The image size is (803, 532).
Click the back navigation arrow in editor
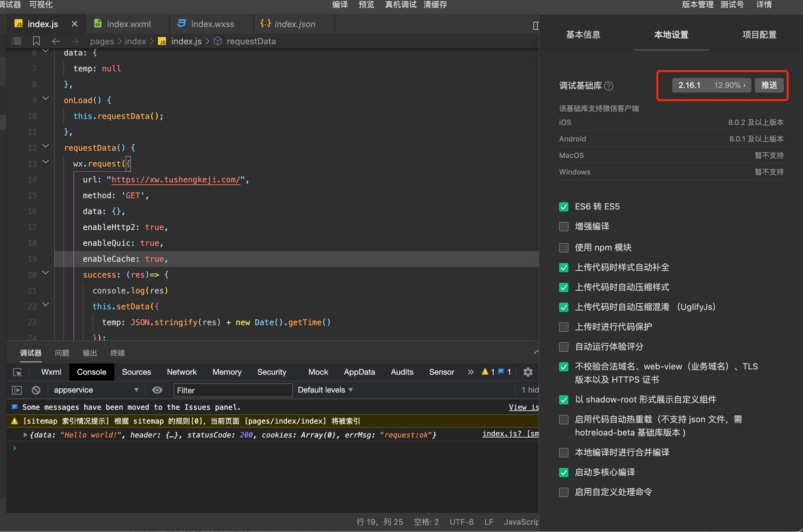[x=56, y=41]
